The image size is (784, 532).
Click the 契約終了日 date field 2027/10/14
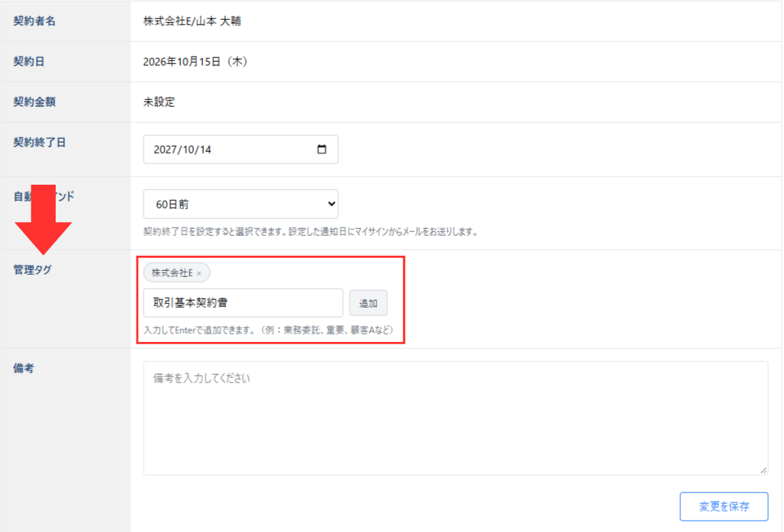click(x=240, y=149)
